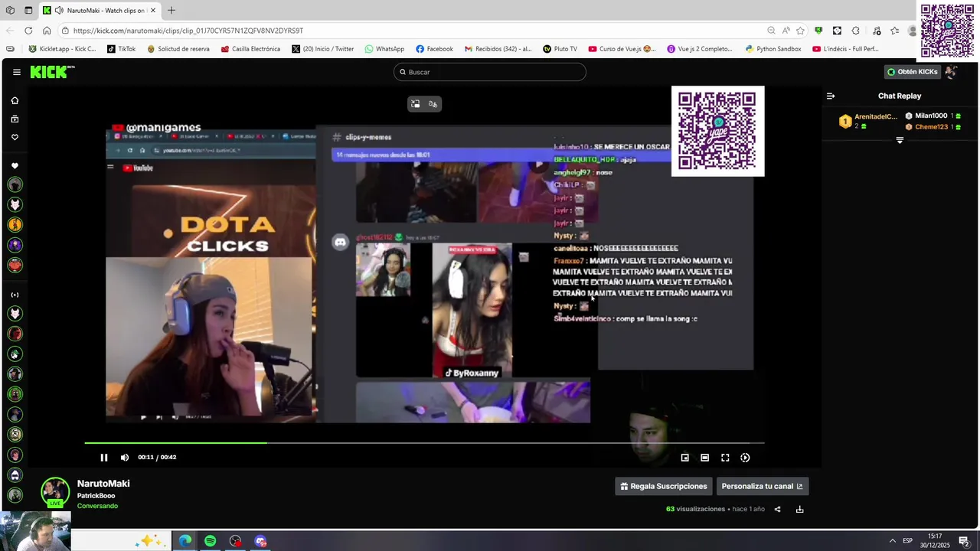
Task: Enter fullscreen video mode
Action: pyautogui.click(x=725, y=458)
